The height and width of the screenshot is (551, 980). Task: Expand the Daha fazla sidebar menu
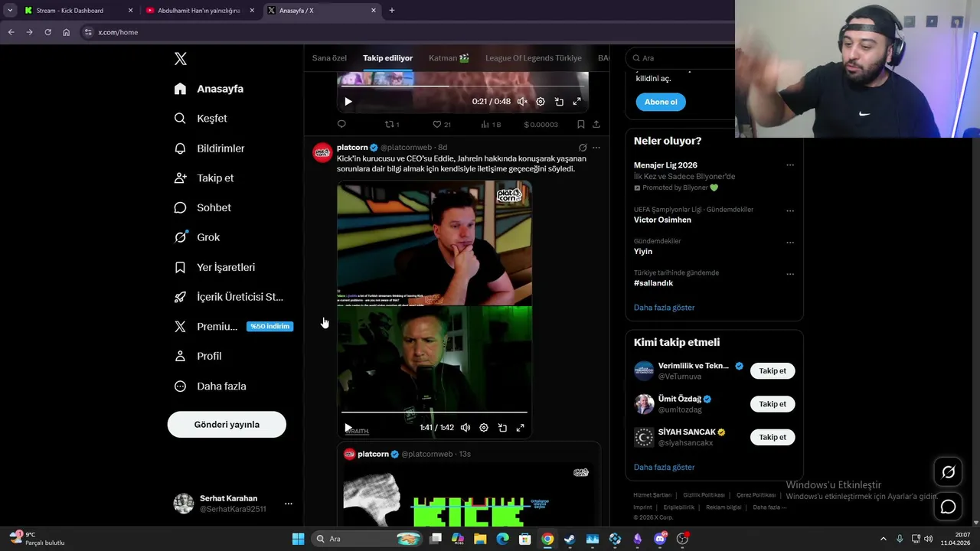coord(211,386)
